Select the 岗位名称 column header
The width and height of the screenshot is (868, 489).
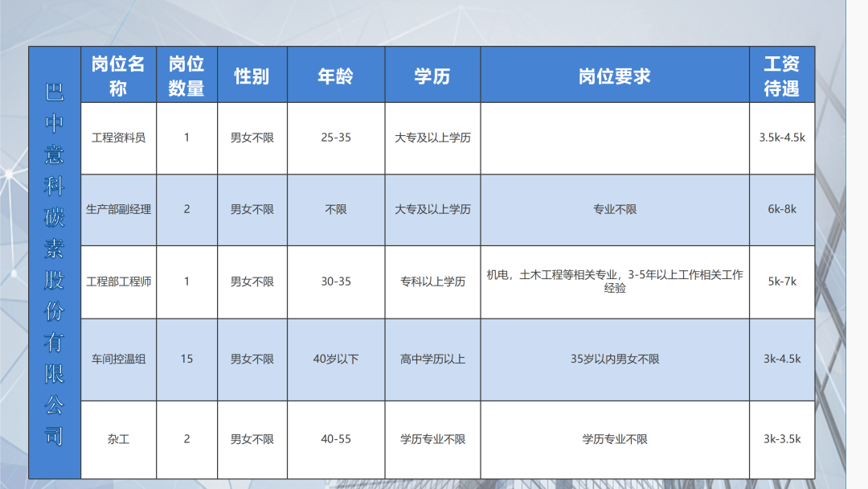(x=118, y=76)
